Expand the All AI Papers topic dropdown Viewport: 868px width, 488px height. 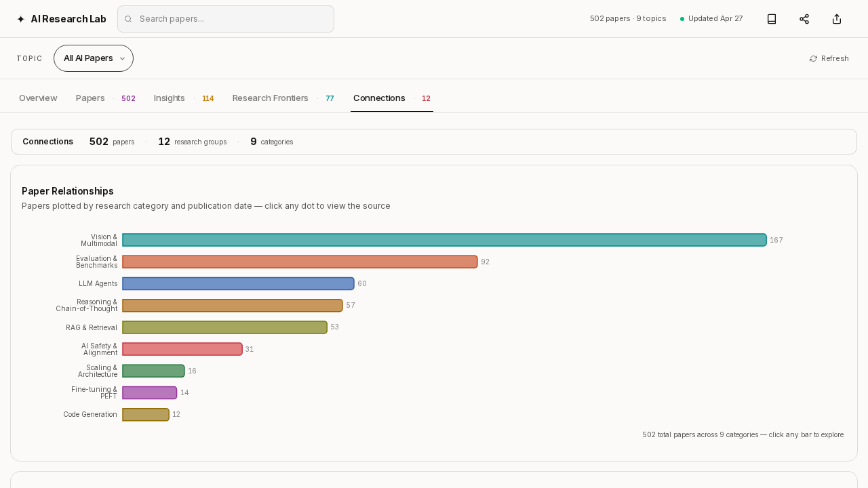click(94, 58)
